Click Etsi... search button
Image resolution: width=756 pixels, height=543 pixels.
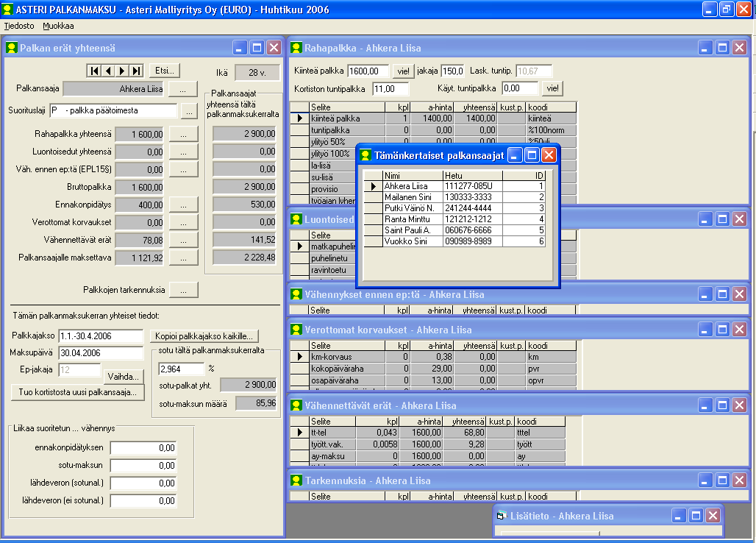[x=165, y=71]
